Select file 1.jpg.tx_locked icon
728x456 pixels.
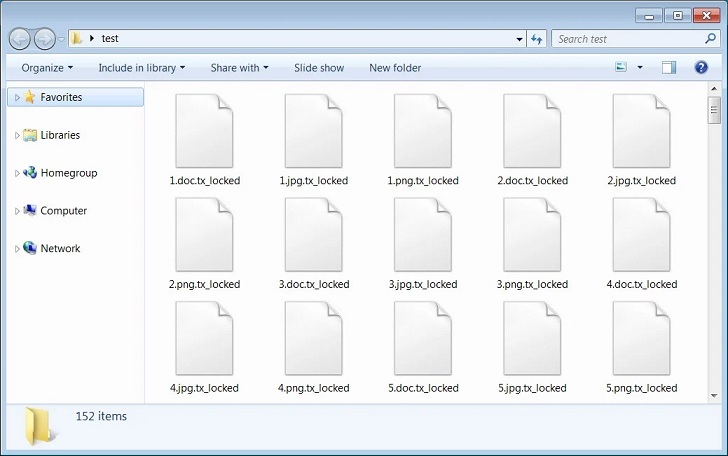point(313,131)
